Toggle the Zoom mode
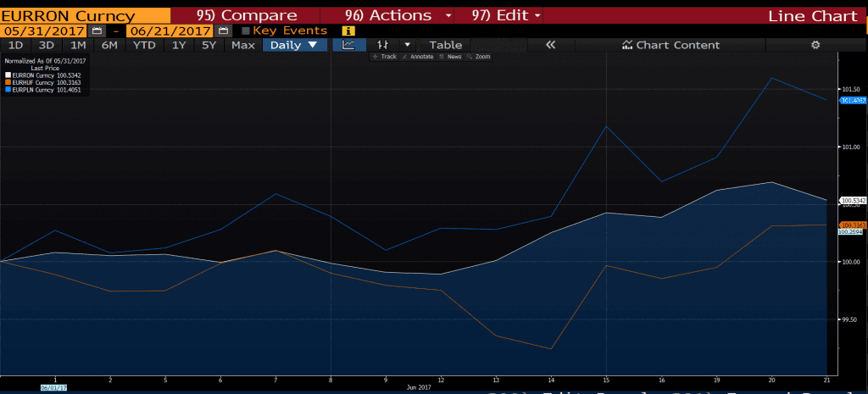This screenshot has height=394, width=868. pyautogui.click(x=478, y=57)
